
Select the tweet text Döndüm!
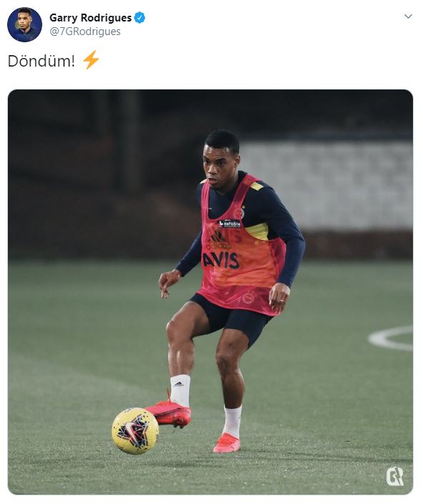click(x=41, y=61)
